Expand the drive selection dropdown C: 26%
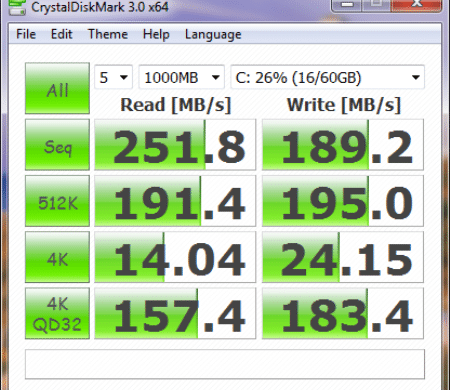Viewport: 450px width, 390px height. [328, 77]
